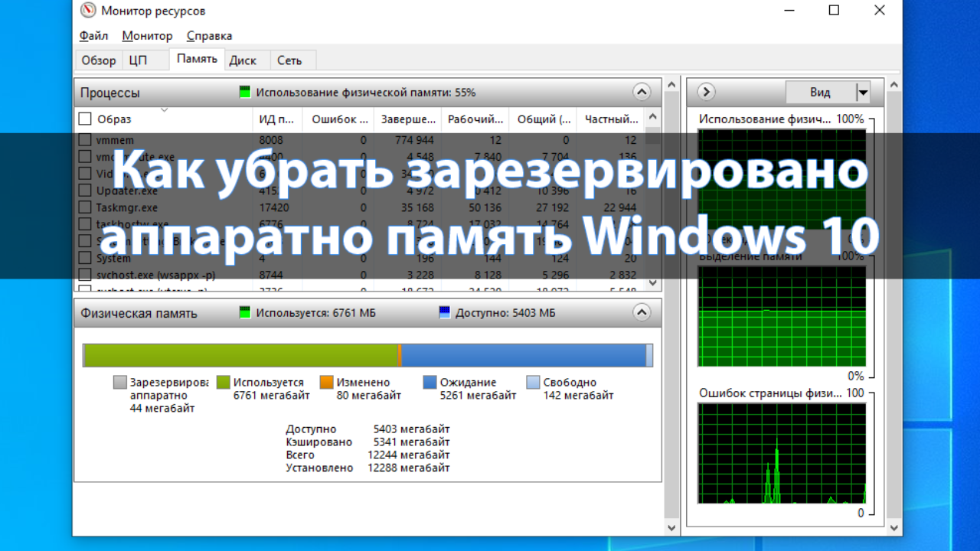Click the gray Зарезервировано аппаратно legend swatch
The height and width of the screenshot is (551, 980).
(x=119, y=382)
